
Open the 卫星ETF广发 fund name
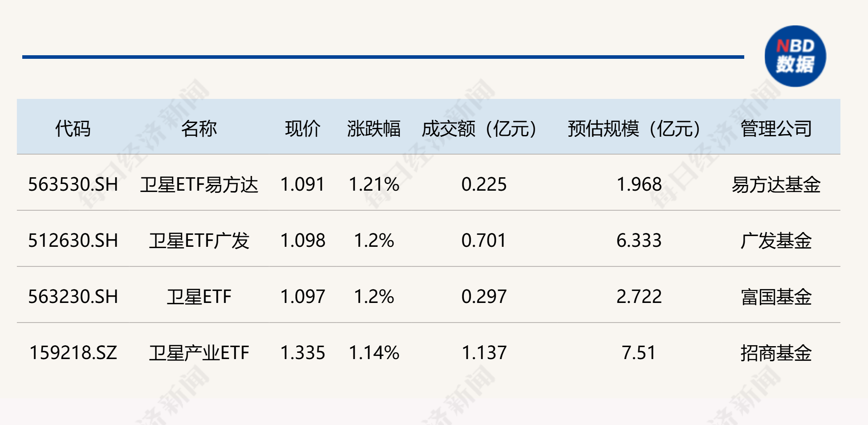(199, 241)
